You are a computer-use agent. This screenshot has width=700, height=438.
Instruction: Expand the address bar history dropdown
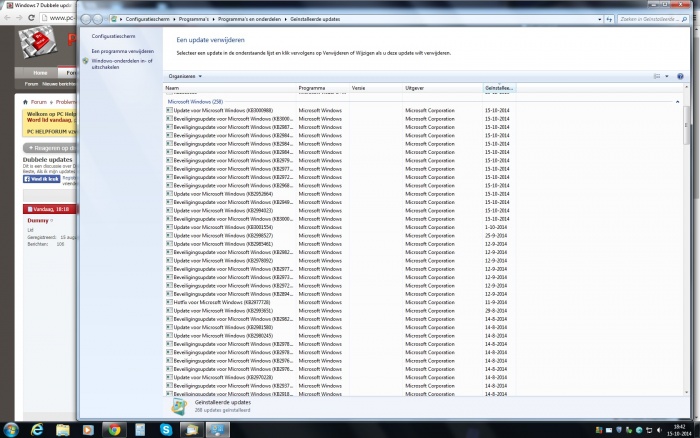pyautogui.click(x=600, y=19)
